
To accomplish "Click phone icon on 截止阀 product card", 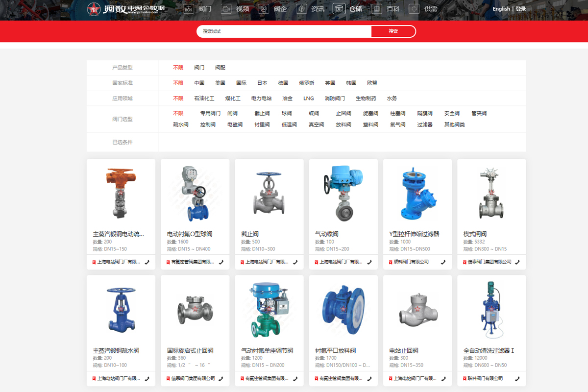I will click(295, 262).
